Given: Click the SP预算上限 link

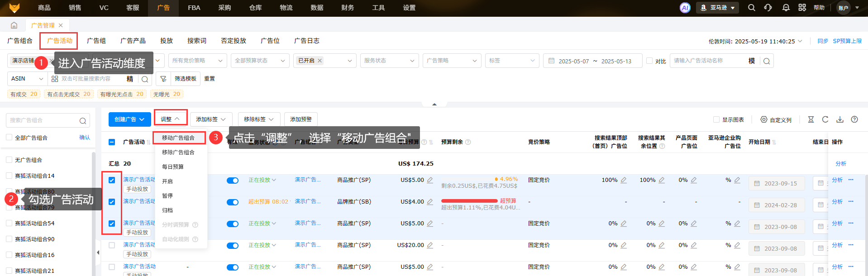Looking at the screenshot, I should 847,41.
